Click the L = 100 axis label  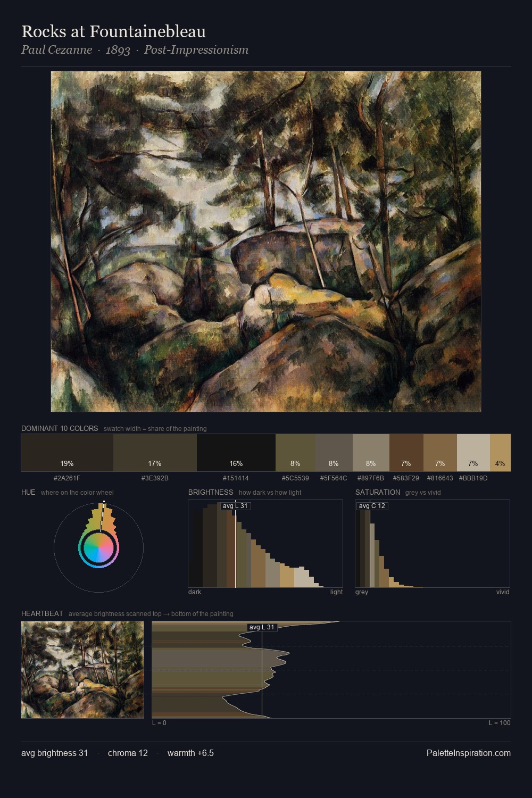[x=500, y=723]
